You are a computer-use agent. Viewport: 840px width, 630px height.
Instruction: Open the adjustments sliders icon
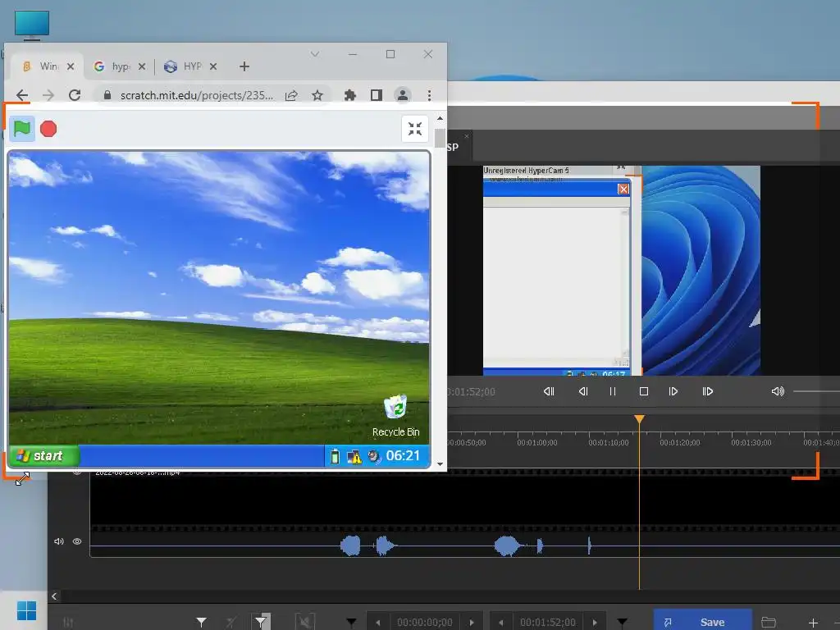pyautogui.click(x=68, y=623)
